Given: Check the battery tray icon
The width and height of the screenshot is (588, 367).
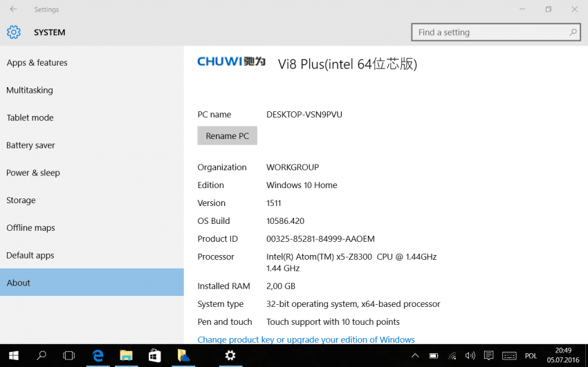Looking at the screenshot, I should pyautogui.click(x=434, y=356).
